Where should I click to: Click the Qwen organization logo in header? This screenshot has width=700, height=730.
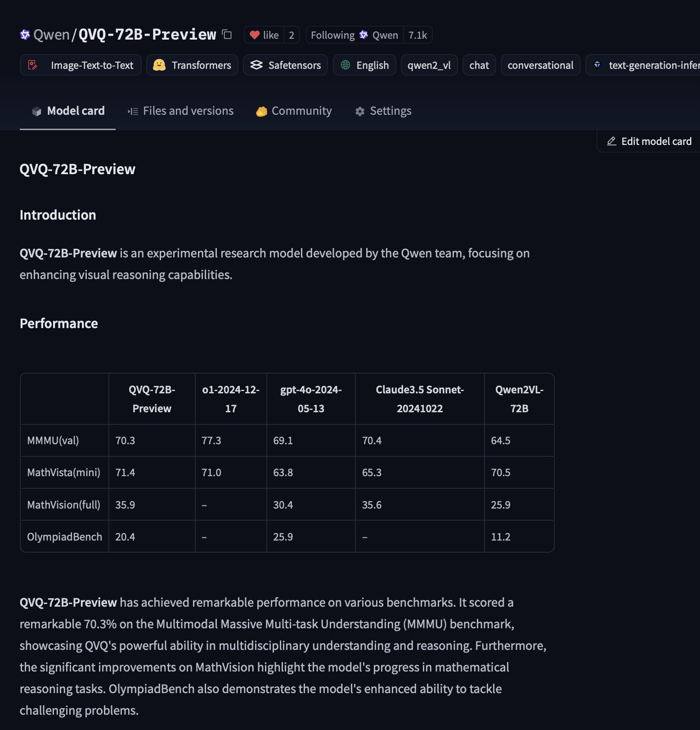[x=25, y=35]
